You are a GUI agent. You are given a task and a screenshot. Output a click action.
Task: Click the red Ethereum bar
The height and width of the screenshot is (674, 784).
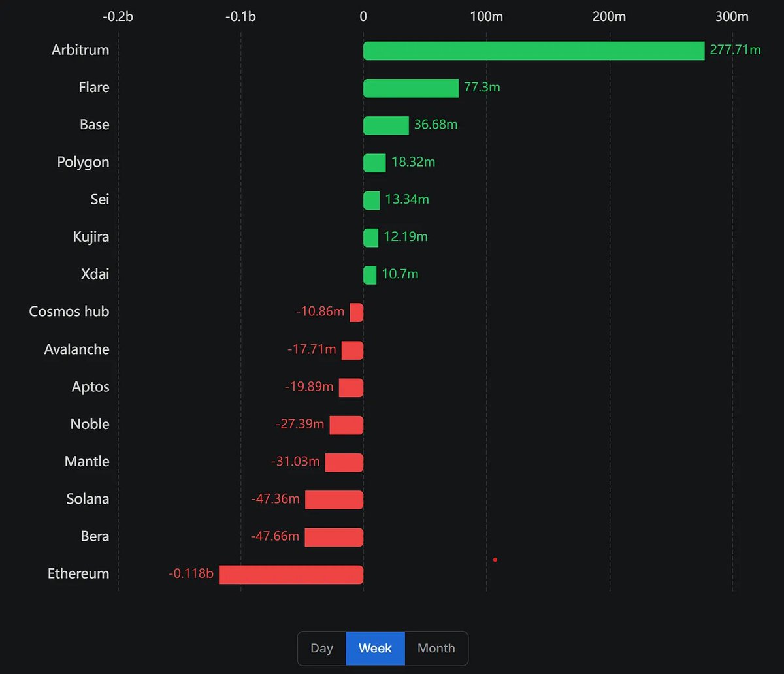click(x=291, y=575)
